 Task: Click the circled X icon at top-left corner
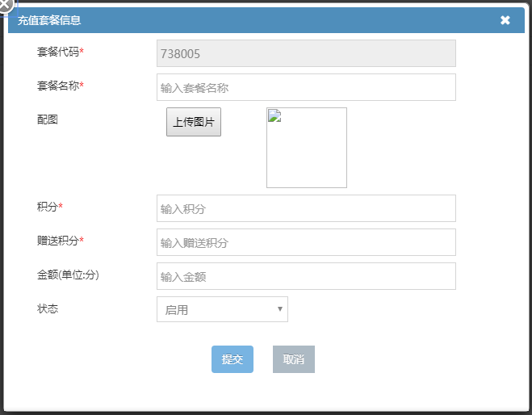click(x=5, y=5)
